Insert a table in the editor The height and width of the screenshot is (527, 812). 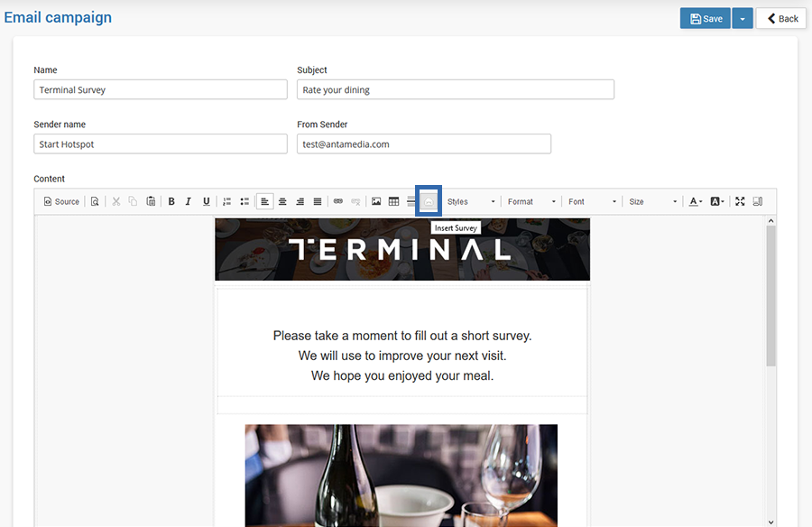coord(394,201)
